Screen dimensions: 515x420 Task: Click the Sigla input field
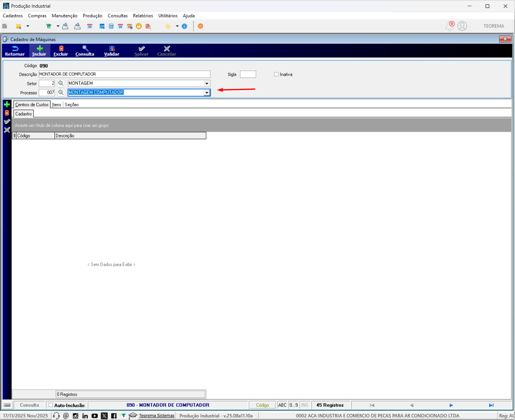click(248, 74)
